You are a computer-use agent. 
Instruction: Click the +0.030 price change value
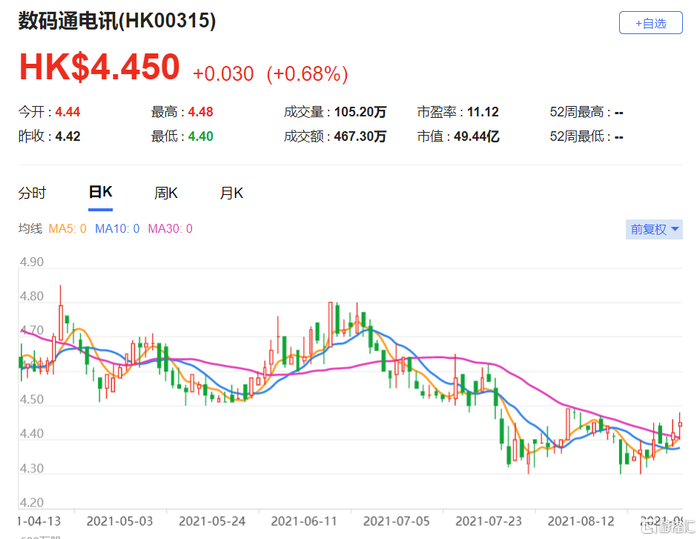pyautogui.click(x=223, y=74)
